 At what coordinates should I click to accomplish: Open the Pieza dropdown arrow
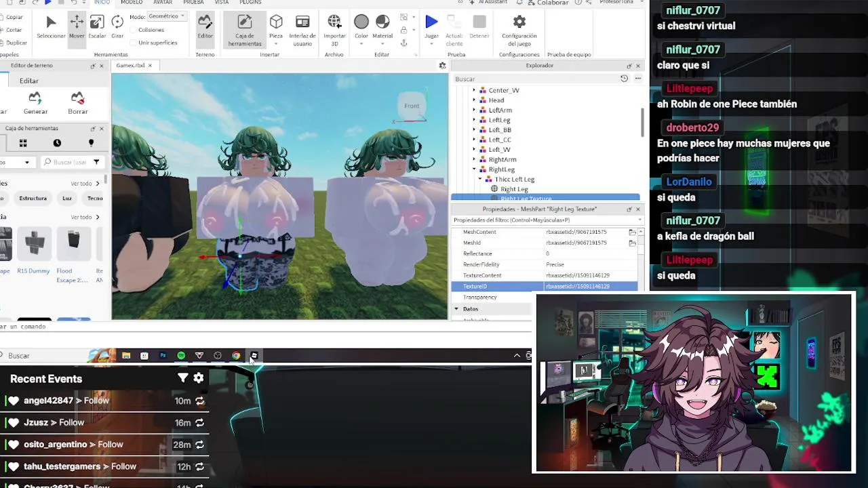tap(276, 45)
